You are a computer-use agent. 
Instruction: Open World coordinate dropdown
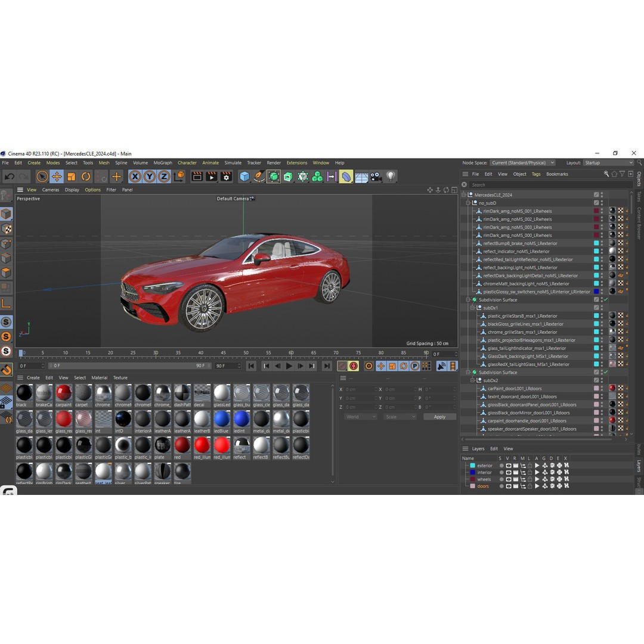click(361, 416)
